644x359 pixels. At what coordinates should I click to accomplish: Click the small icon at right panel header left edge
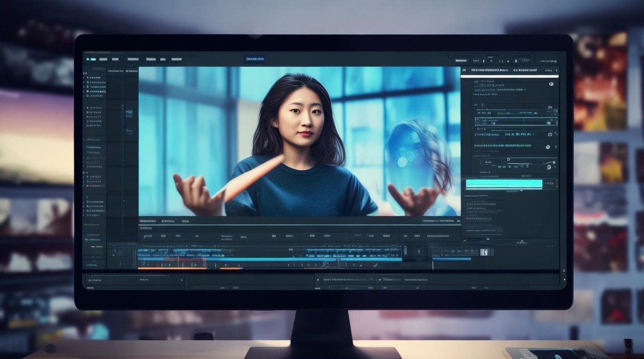pos(464,70)
